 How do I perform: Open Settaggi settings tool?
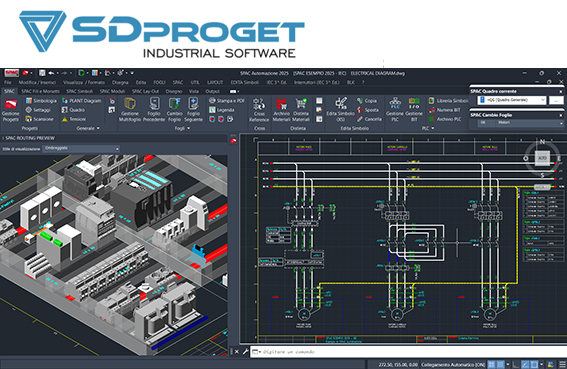pos(38,110)
